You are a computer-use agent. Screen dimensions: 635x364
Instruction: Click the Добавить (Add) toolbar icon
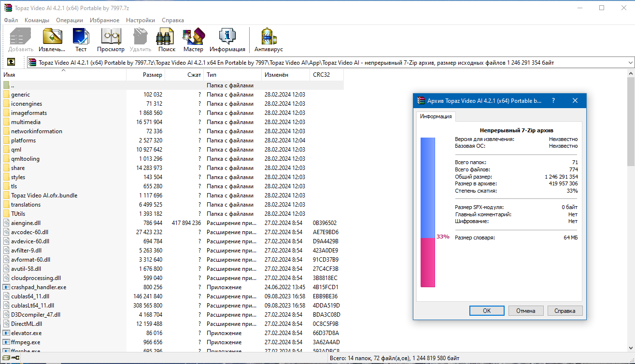20,37
